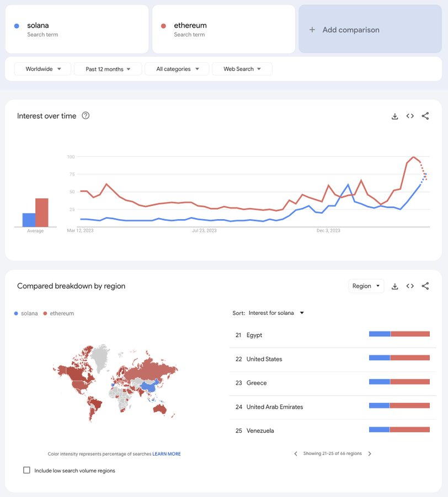Go to next page of regions

(370, 453)
